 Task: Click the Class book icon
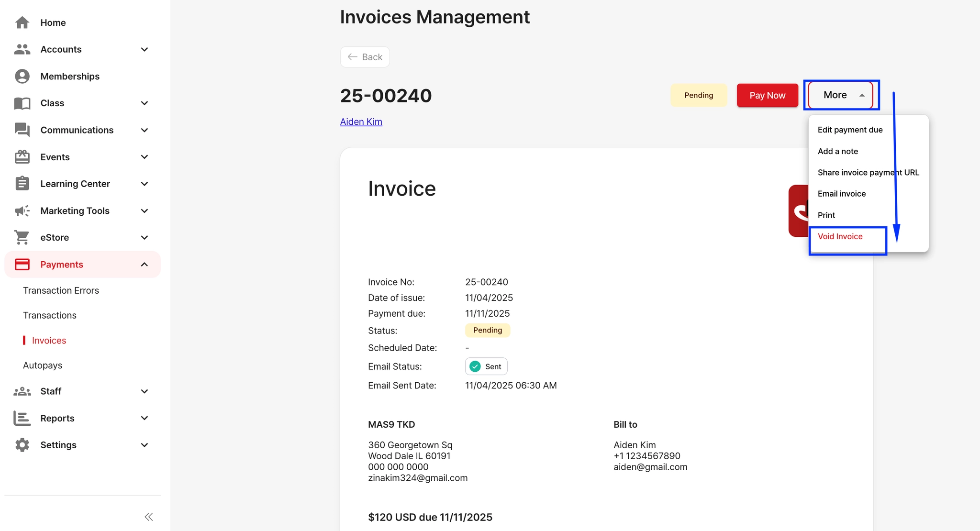(x=22, y=103)
